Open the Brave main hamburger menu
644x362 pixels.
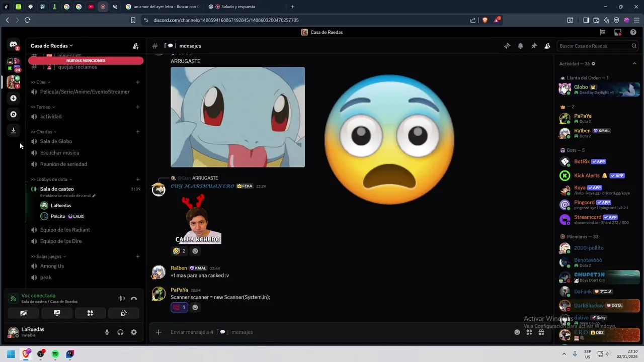click(636, 20)
